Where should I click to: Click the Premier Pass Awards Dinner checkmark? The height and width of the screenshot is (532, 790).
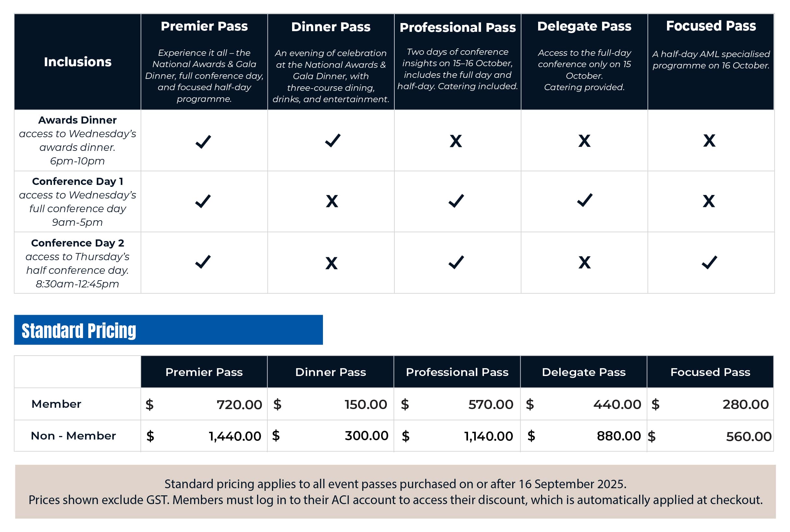pos(203,141)
